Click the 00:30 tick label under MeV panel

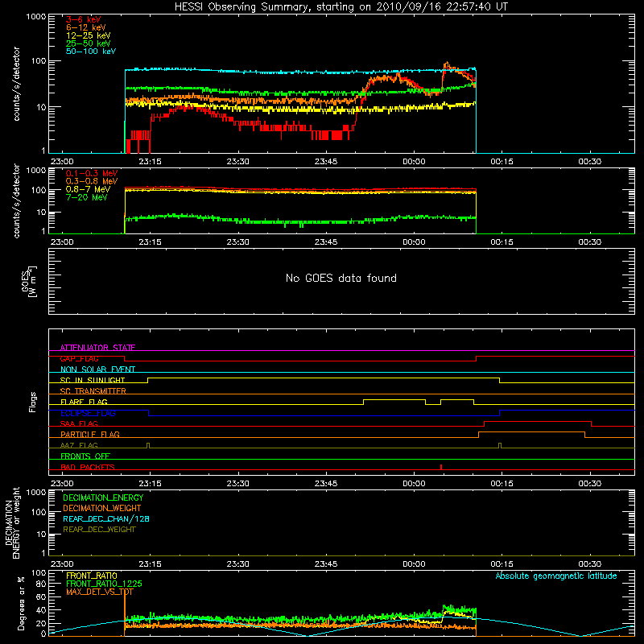point(589,242)
